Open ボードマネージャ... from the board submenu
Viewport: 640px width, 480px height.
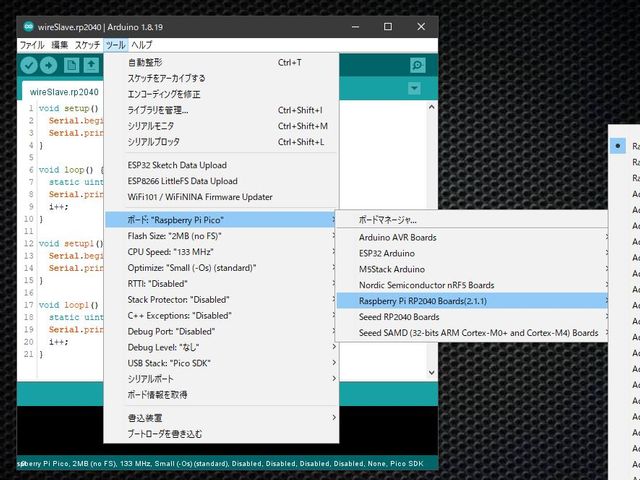[x=472, y=220]
